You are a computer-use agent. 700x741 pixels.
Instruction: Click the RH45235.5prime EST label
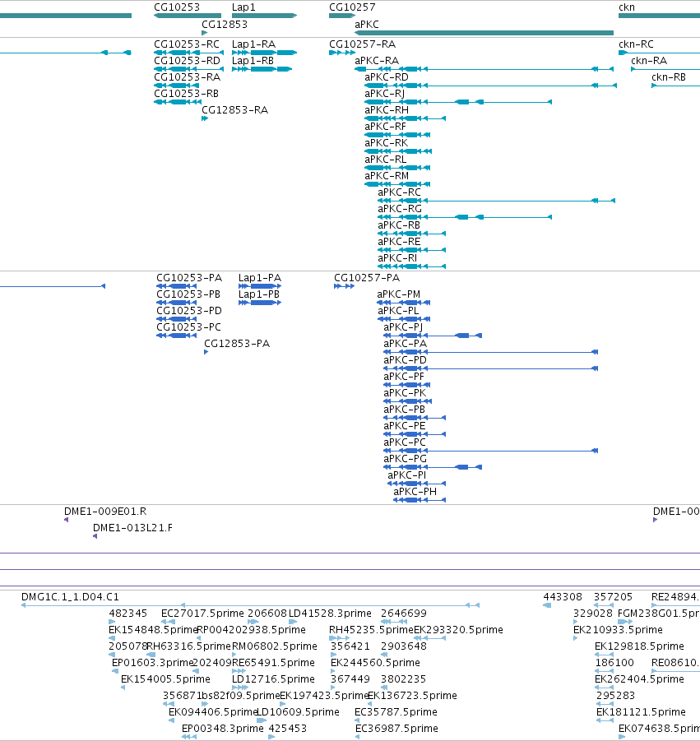pos(371,630)
